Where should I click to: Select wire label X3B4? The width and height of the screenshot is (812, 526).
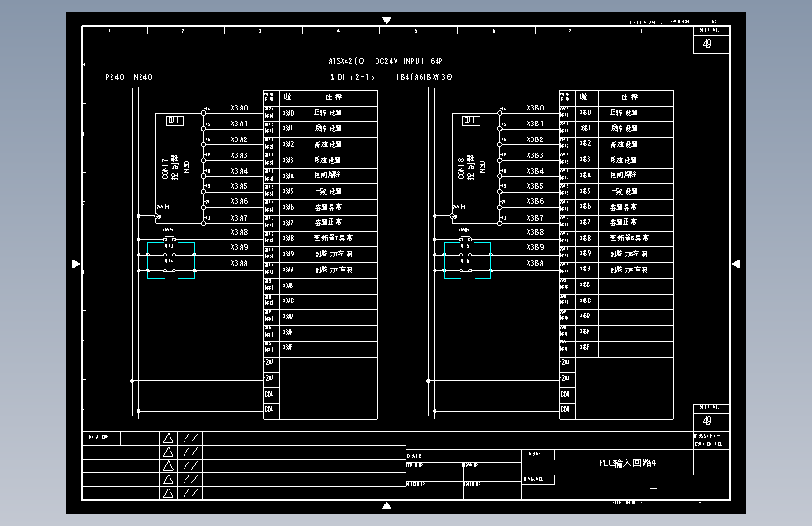click(x=536, y=171)
